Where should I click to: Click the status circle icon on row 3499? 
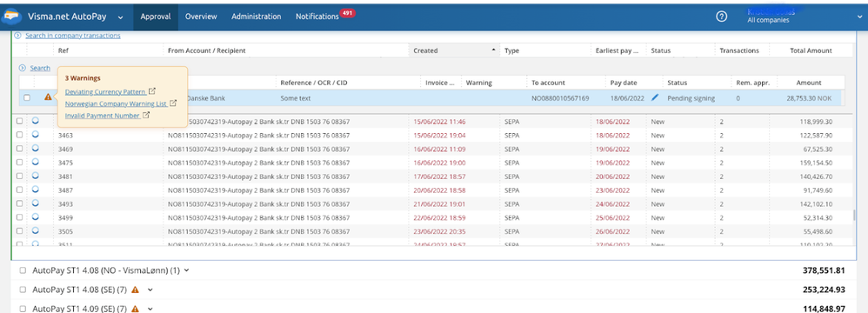[36, 216]
